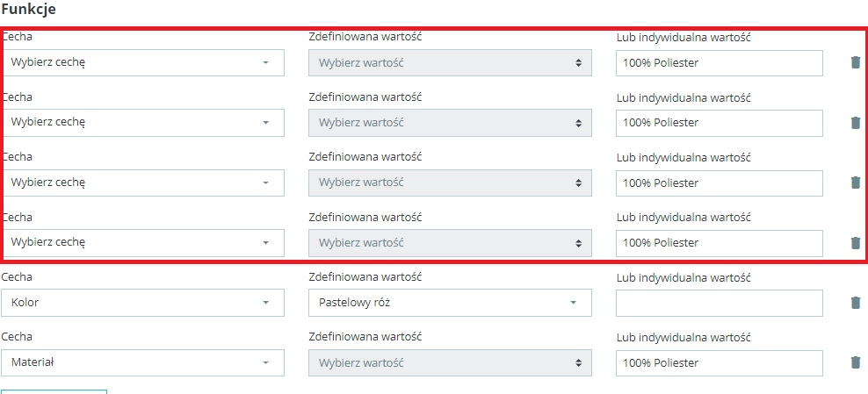Click trash icon in fourth feature row
Image resolution: width=868 pixels, height=394 pixels.
point(856,242)
